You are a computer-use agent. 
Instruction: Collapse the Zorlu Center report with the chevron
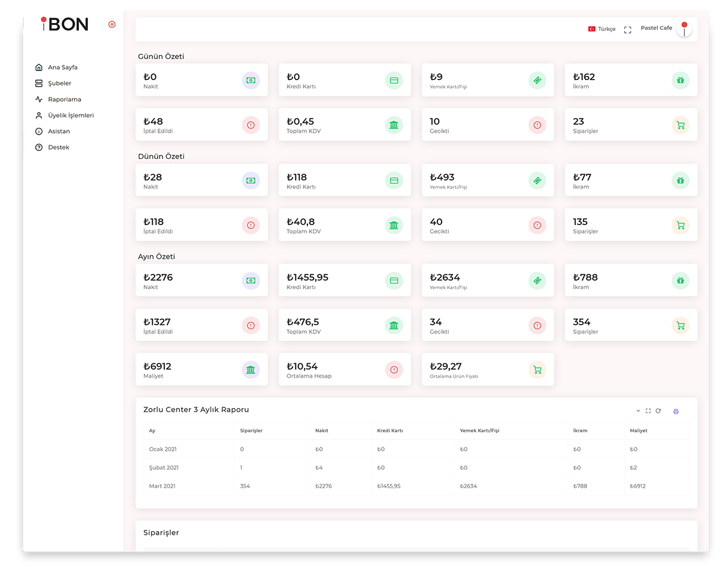(638, 411)
